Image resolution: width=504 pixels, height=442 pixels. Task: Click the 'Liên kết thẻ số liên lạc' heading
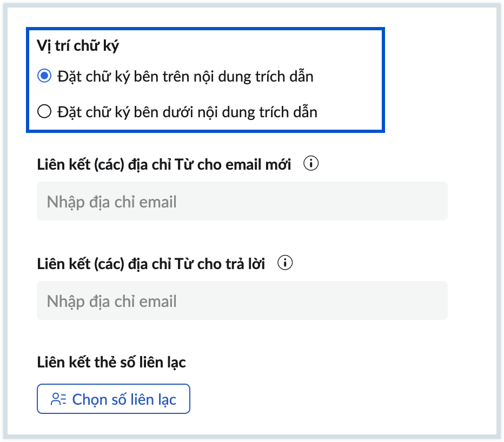[x=111, y=362]
